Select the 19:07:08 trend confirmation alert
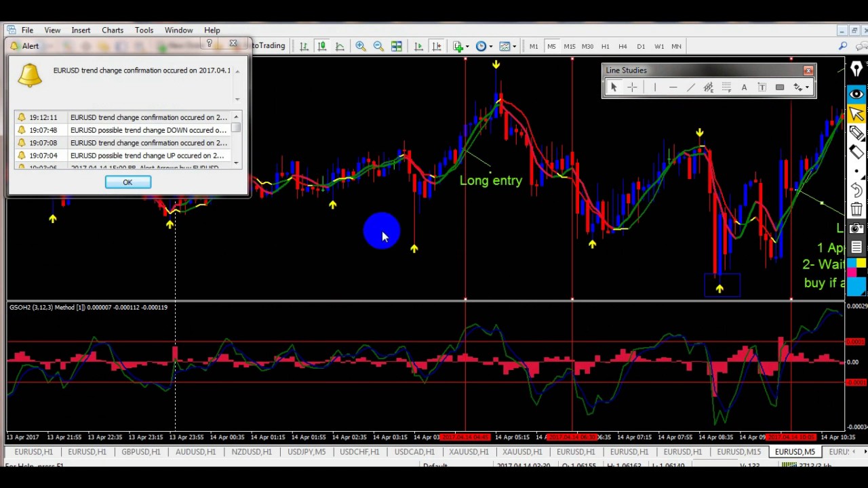This screenshot has height=488, width=868. click(x=123, y=143)
